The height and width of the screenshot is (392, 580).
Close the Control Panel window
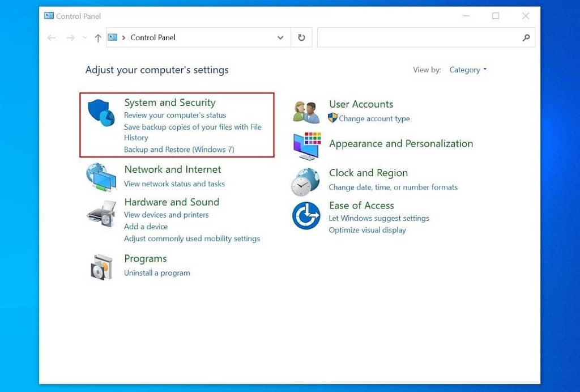click(x=526, y=16)
